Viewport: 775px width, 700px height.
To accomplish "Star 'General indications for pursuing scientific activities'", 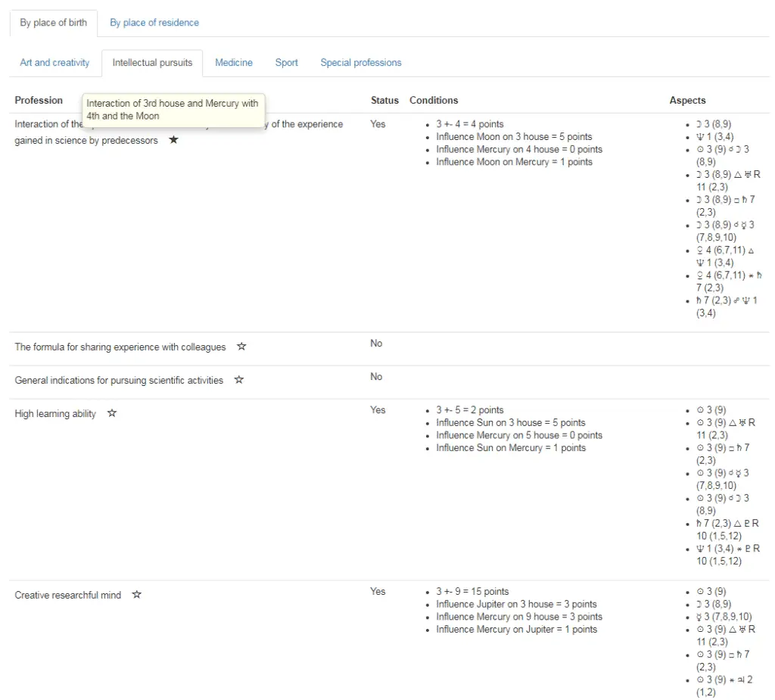I will click(x=238, y=380).
